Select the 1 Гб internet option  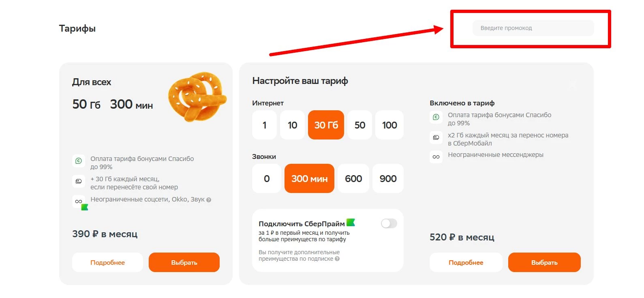click(x=264, y=125)
